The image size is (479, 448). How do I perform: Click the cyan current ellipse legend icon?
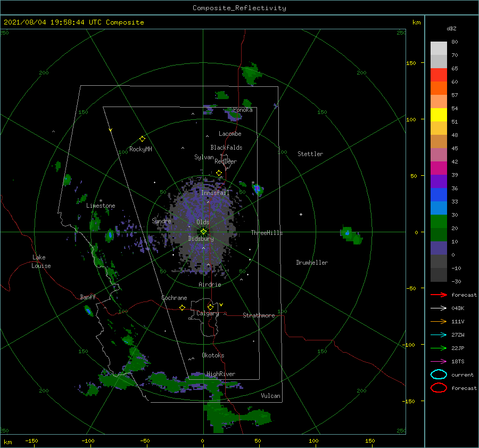439,374
